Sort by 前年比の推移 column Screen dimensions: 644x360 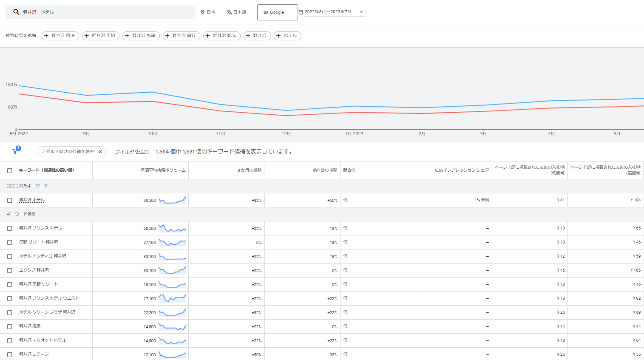click(325, 170)
